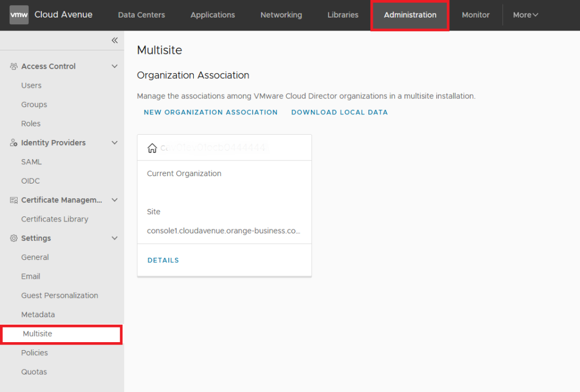
Task: Collapse the Certificate Management section chevron
Action: point(114,200)
